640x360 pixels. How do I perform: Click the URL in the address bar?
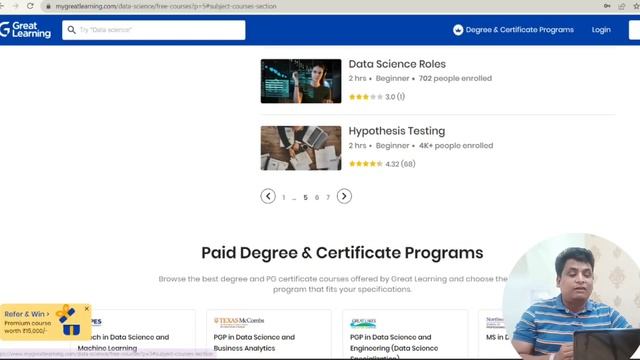tap(166, 6)
